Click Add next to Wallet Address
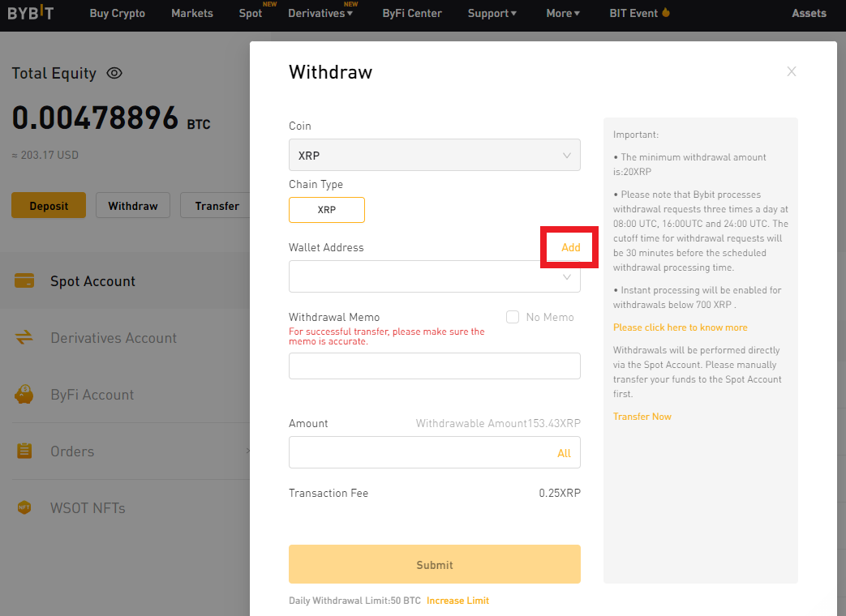This screenshot has width=846, height=616. (570, 247)
